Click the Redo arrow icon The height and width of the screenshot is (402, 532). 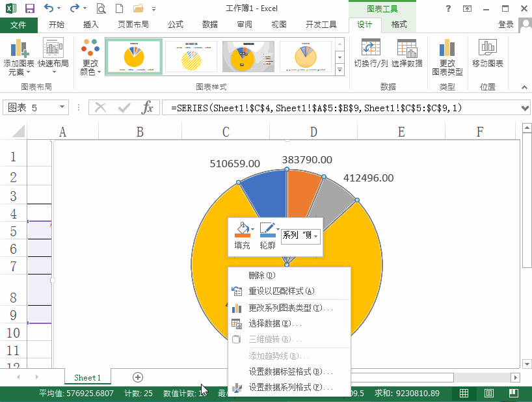pos(74,8)
